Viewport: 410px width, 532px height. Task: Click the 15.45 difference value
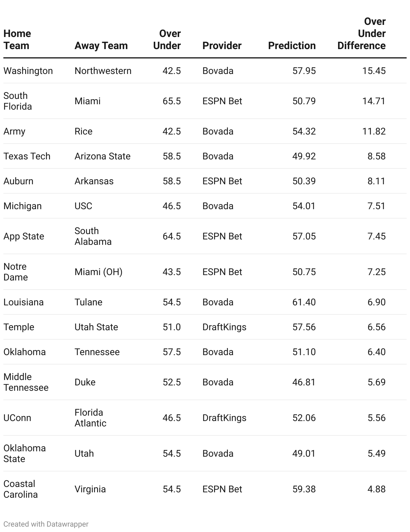click(374, 71)
